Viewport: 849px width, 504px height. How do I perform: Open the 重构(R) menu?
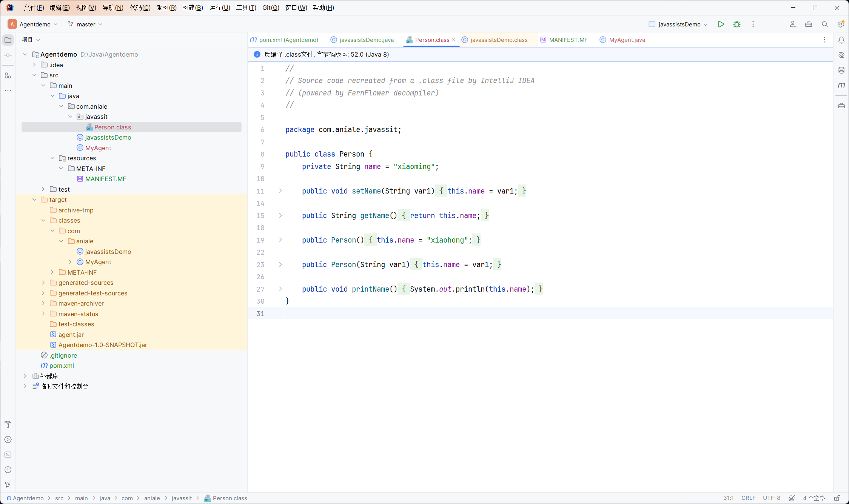point(166,8)
